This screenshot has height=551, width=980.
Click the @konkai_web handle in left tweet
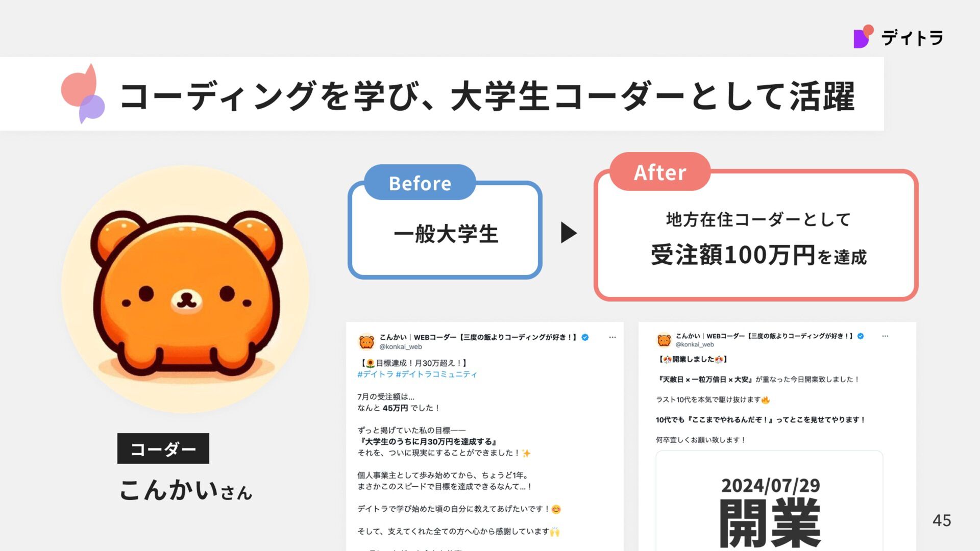401,347
